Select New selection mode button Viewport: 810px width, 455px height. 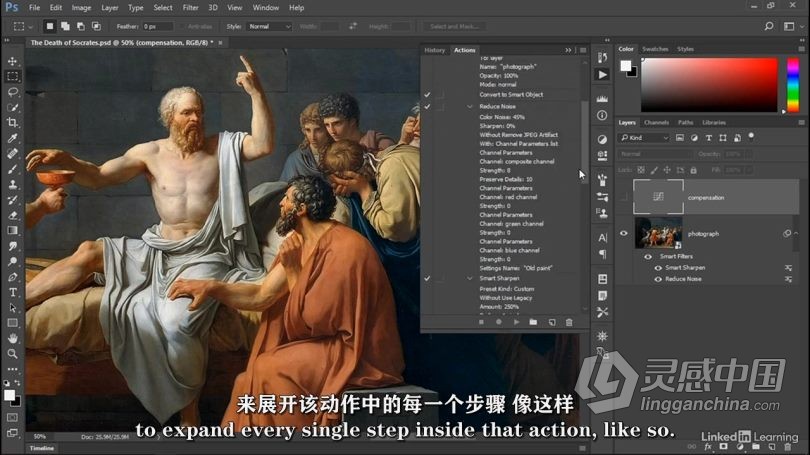50,26
